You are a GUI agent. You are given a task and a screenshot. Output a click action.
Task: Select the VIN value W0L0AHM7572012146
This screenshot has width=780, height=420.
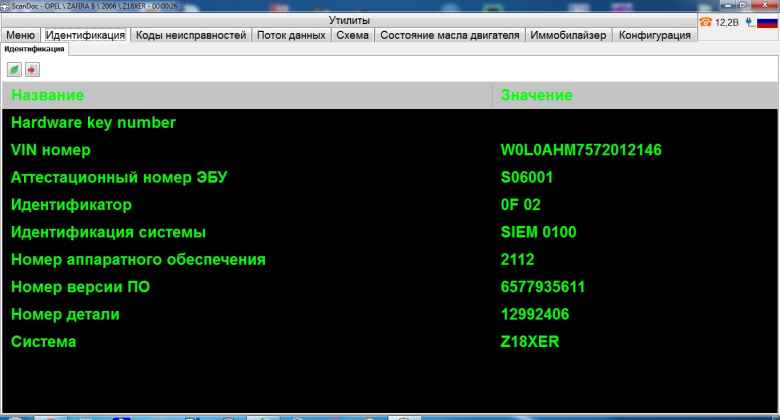[x=581, y=151]
